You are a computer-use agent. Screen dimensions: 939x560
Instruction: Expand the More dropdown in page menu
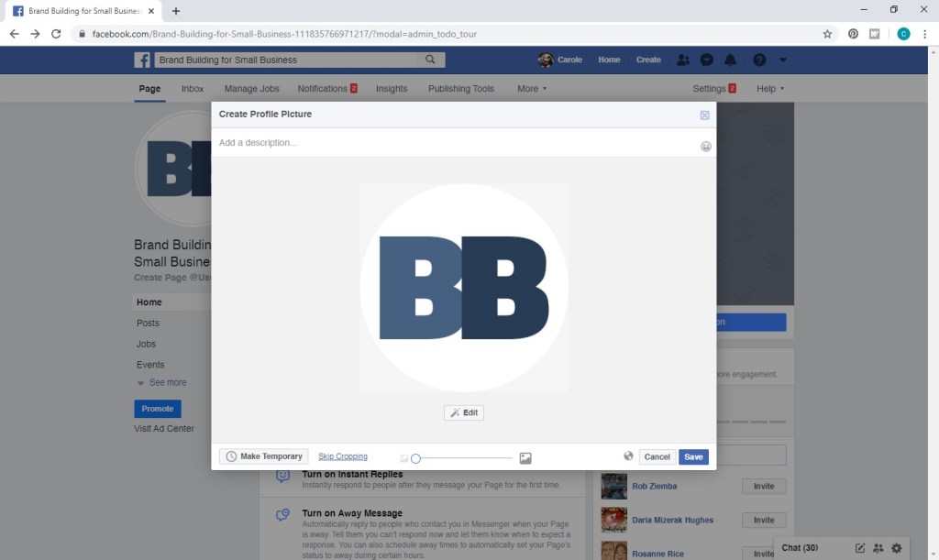point(532,89)
